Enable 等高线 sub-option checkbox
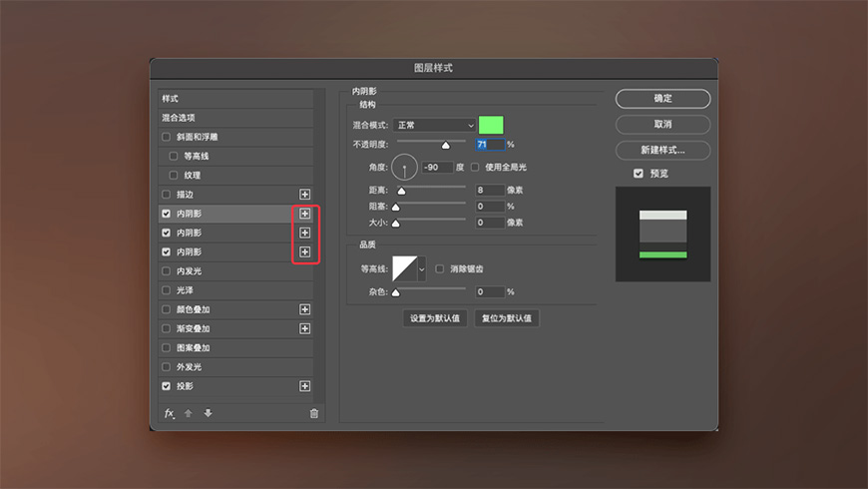The height and width of the screenshot is (489, 868). 174,156
